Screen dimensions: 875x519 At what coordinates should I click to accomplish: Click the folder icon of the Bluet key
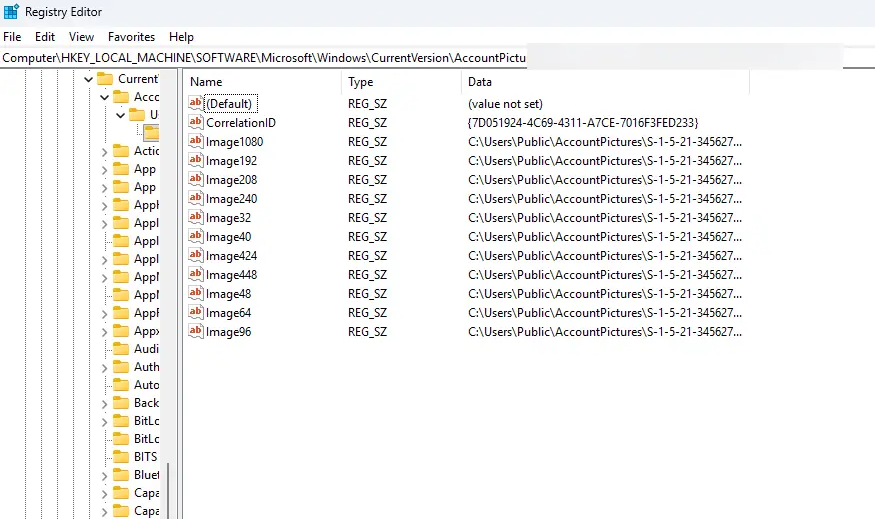tap(121, 475)
